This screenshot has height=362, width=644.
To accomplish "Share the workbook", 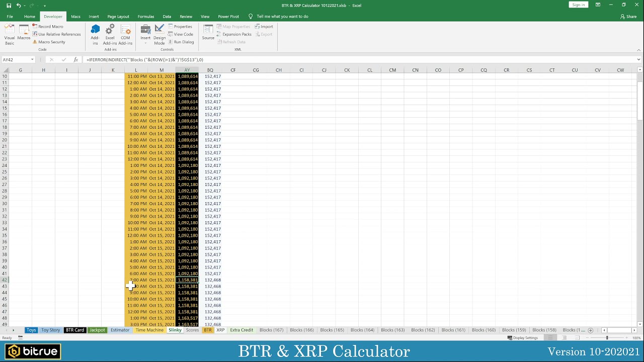I will 629,17.
